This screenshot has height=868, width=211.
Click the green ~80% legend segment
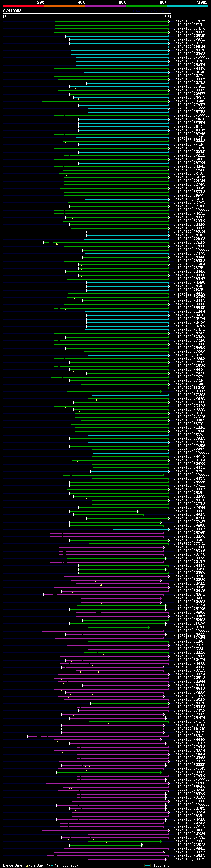point(146,6)
